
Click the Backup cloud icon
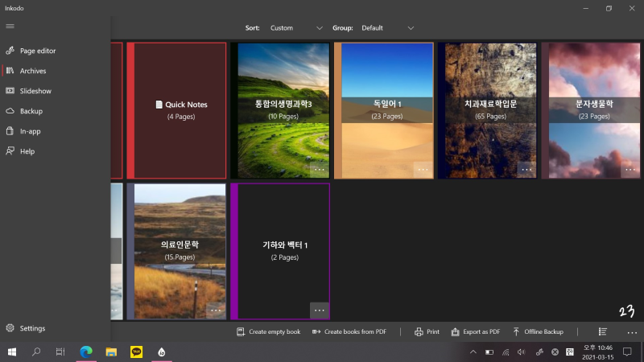10,111
